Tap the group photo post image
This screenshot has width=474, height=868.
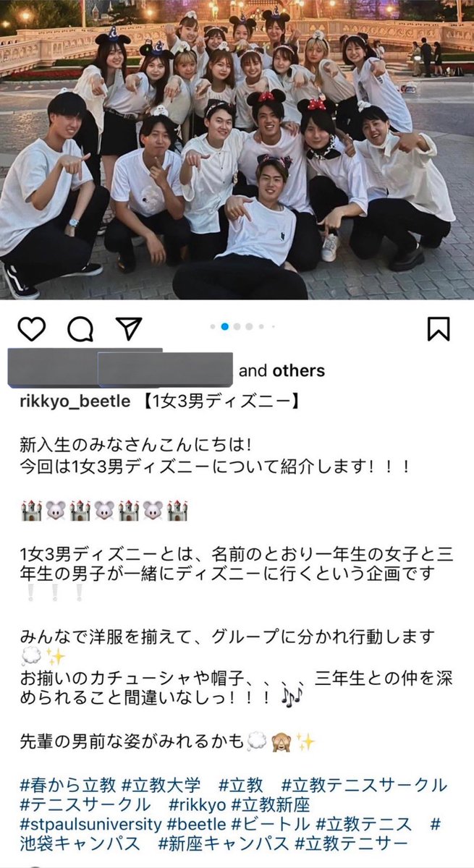point(237,150)
